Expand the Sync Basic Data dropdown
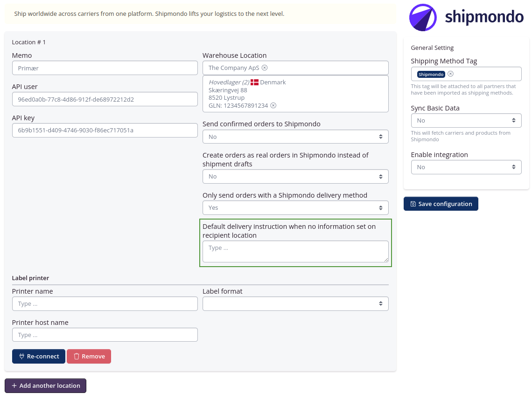 [466, 120]
